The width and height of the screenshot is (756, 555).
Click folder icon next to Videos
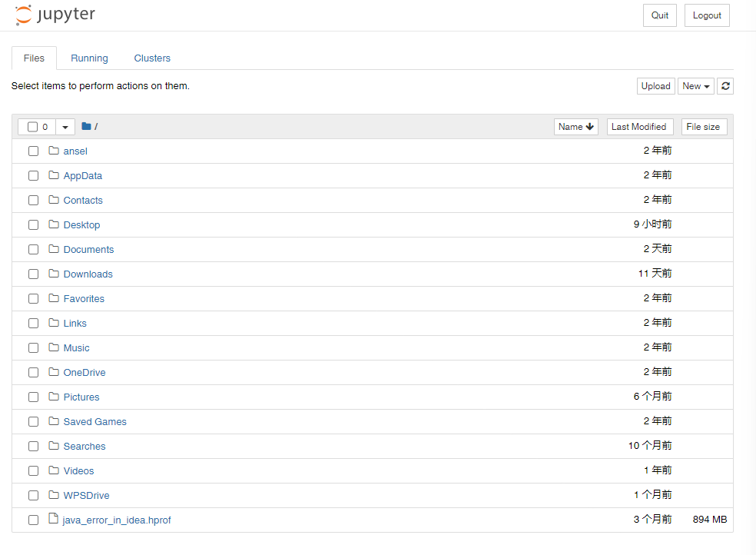(x=54, y=470)
